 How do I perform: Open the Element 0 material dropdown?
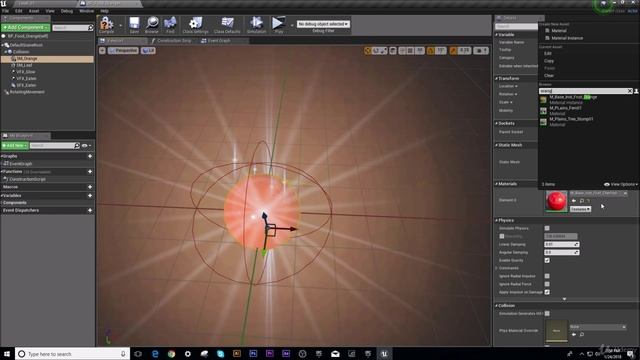pos(598,193)
